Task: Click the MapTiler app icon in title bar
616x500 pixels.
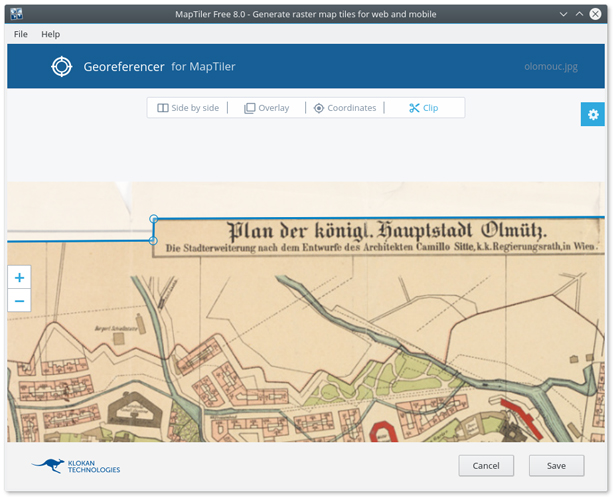Action: [16, 14]
